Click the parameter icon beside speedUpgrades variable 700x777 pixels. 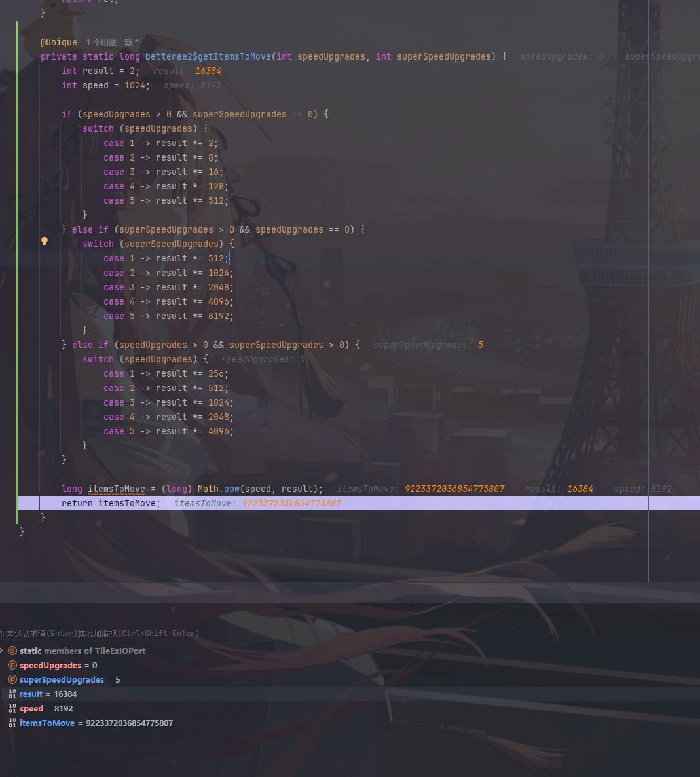[x=12, y=665]
